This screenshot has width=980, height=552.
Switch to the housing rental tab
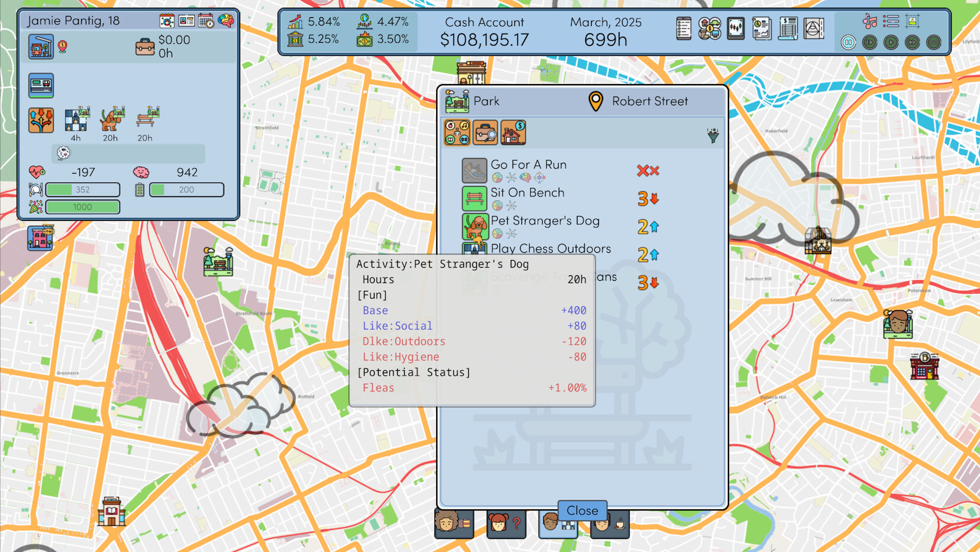pos(513,133)
